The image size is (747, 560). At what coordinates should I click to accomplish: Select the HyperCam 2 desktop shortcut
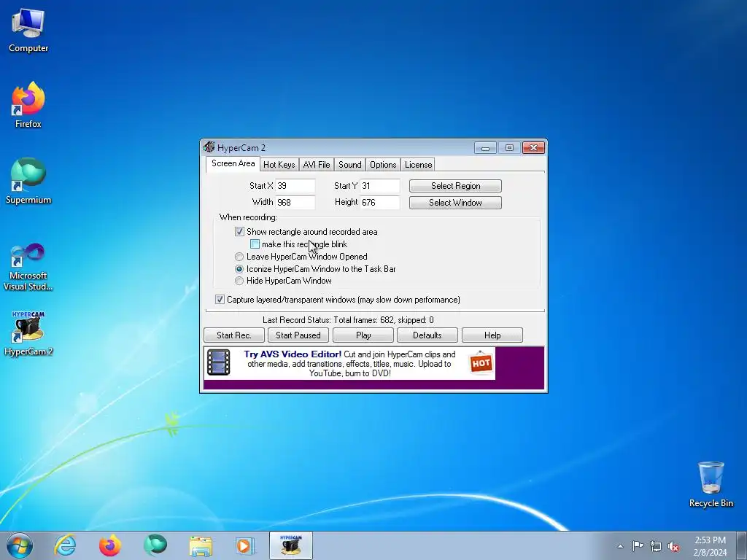tap(28, 333)
